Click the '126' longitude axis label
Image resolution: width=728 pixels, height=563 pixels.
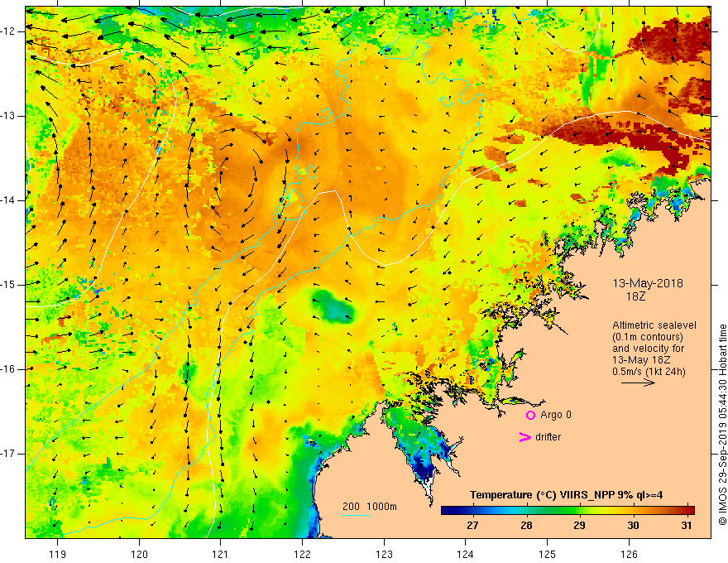point(629,554)
